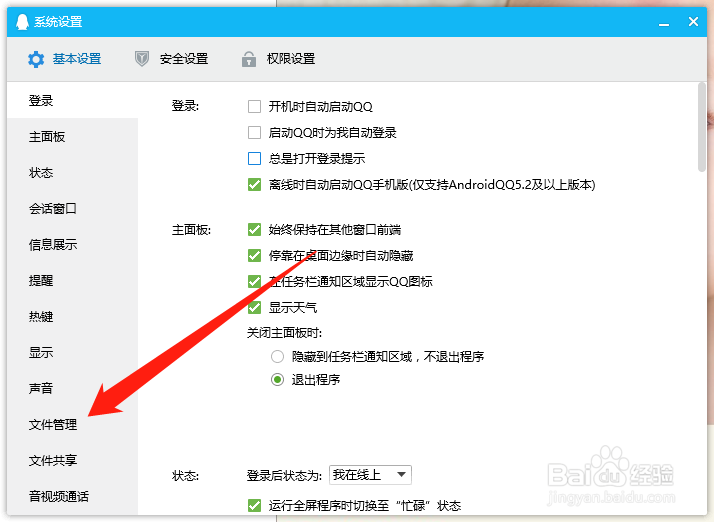This screenshot has width=714, height=522.
Task: Toggle 在任务栏通知区域显示QQ图标 checkbox
Action: [255, 281]
